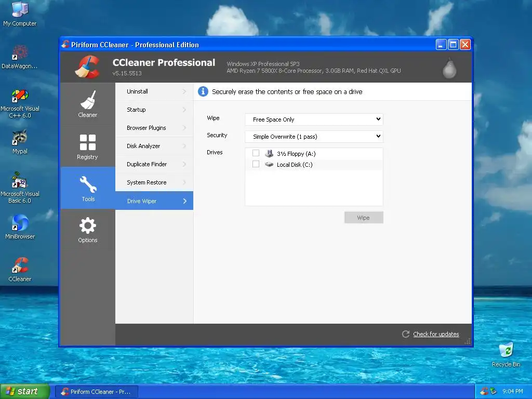Click the Local Disk (C:) drive label
This screenshot has width=532, height=399.
[x=295, y=165]
